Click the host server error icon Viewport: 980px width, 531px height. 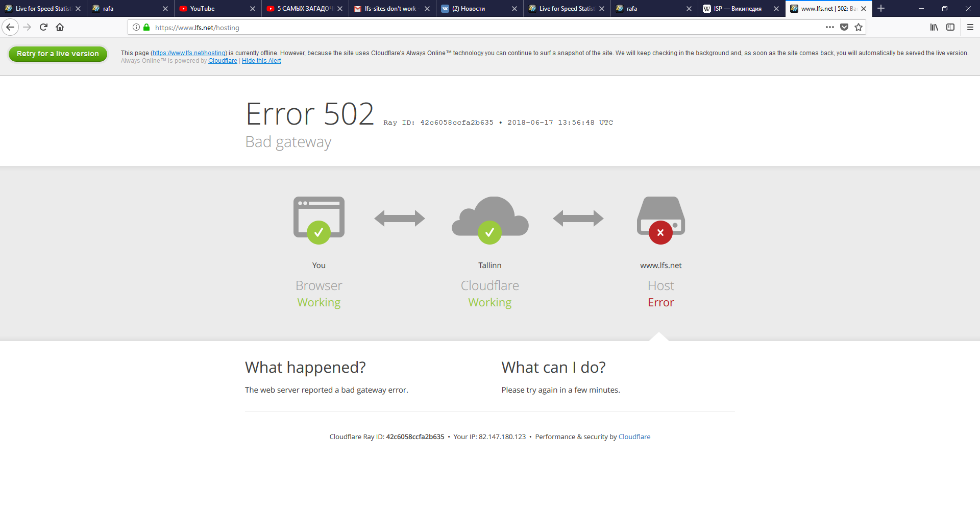pos(661,220)
